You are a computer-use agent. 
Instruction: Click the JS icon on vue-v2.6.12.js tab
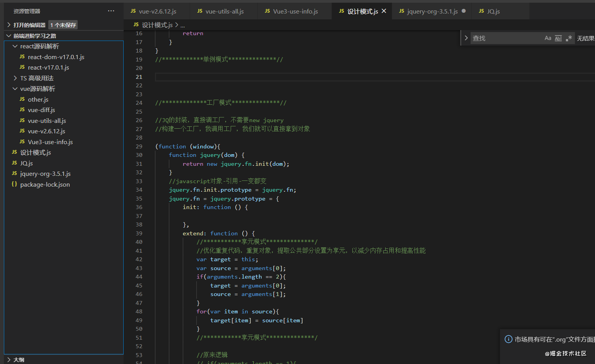[x=133, y=11]
